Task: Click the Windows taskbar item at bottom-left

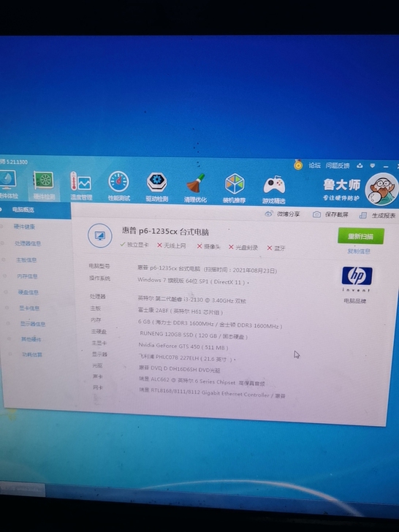Action: pyautogui.click(x=23, y=489)
